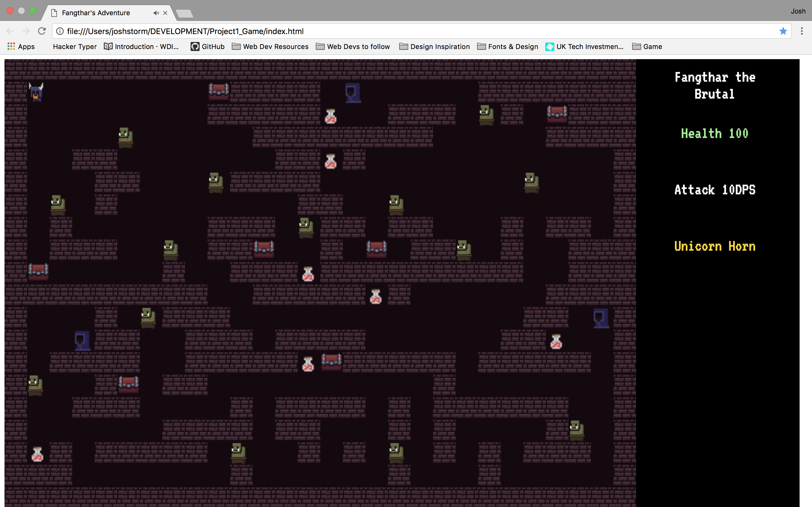Click the yellow Unicorn Horn item label
The image size is (812, 507).
(715, 246)
